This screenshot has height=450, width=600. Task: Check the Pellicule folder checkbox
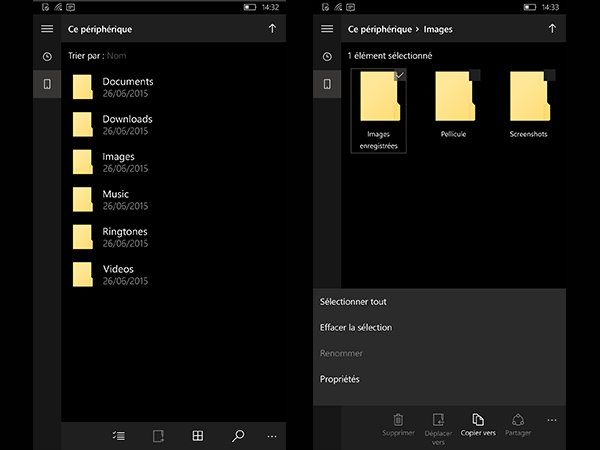[475, 76]
